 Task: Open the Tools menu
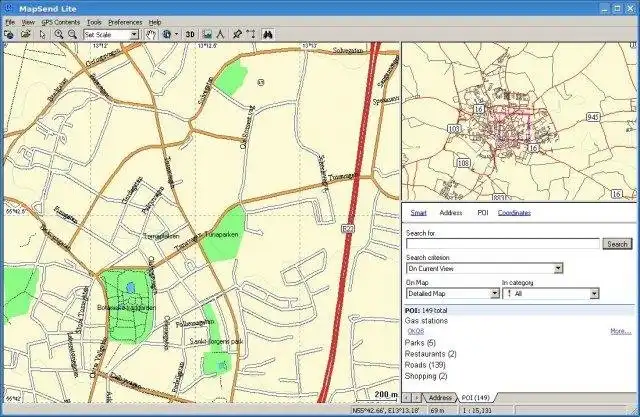click(94, 22)
